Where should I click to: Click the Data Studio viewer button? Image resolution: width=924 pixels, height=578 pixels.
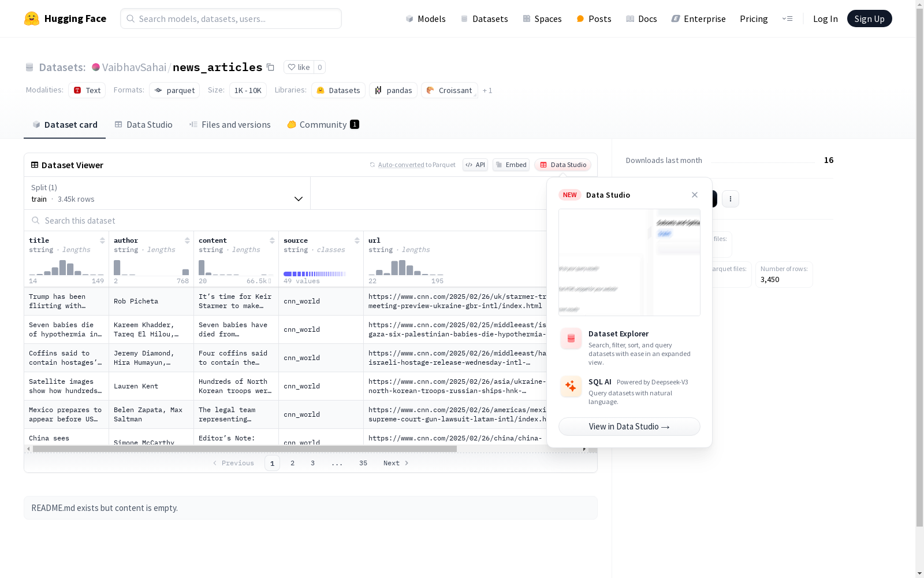562,165
